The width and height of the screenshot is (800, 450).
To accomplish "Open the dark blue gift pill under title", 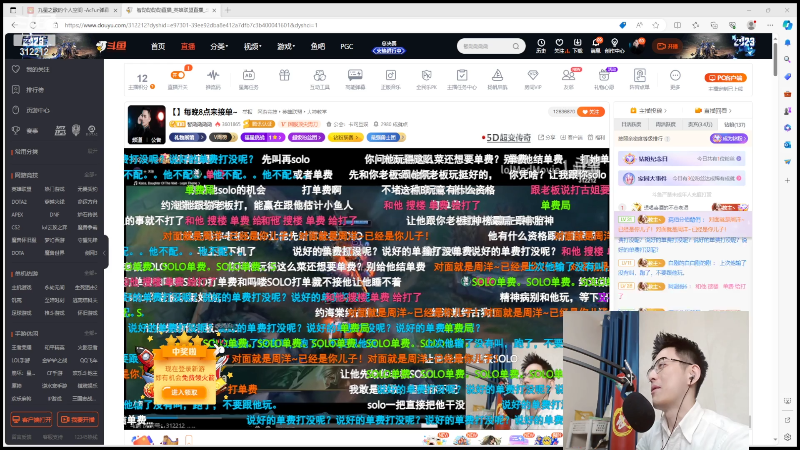I will click(x=187, y=137).
